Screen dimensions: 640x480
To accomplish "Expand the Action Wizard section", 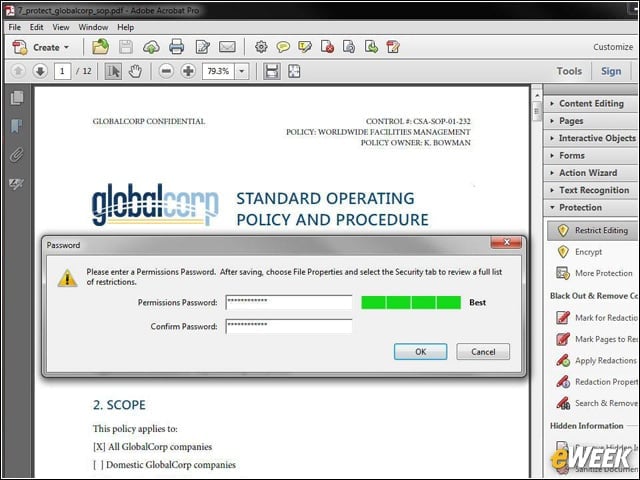I will coord(591,173).
